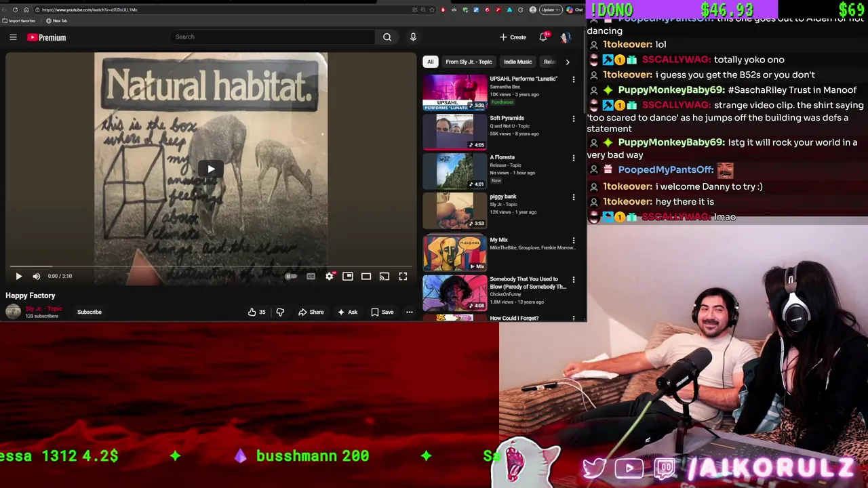868x488 pixels.
Task: Toggle the autoplay switch in player
Action: click(291, 276)
